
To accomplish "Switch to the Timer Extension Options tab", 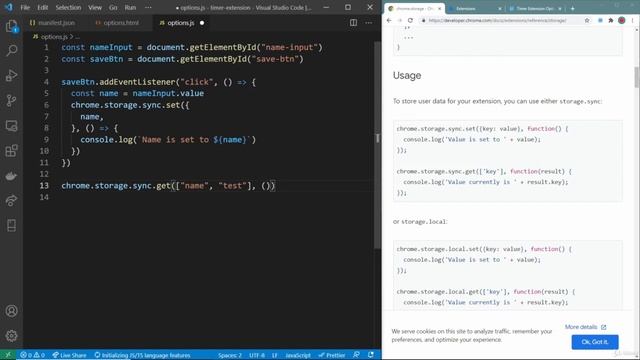I will click(x=535, y=8).
